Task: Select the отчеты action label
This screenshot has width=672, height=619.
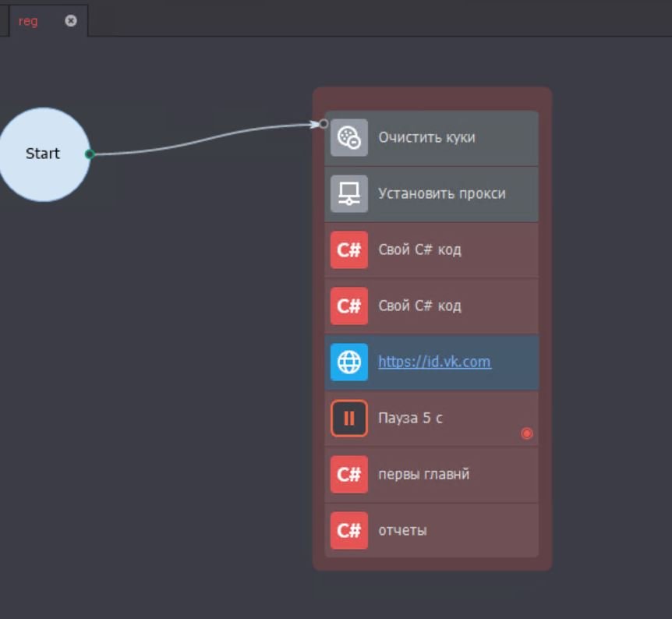Action: (402, 531)
